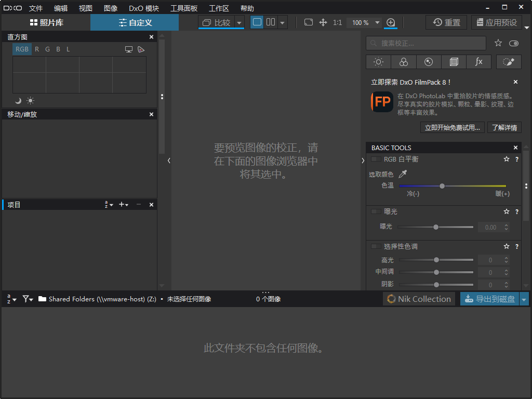Enable the RGB 白平衡 correction checkbox
The height and width of the screenshot is (399, 532).
tap(375, 159)
